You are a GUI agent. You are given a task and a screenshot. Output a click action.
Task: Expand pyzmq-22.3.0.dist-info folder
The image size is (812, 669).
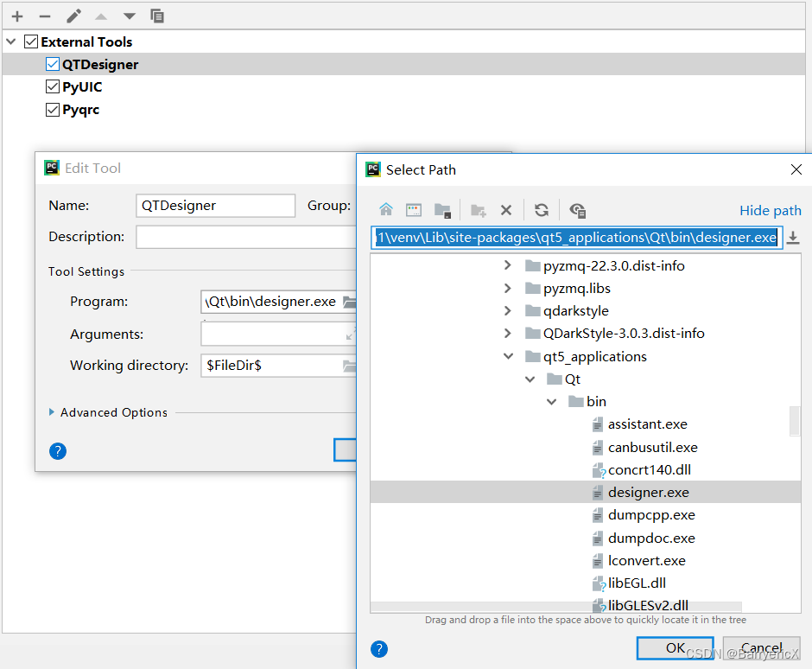click(508, 265)
